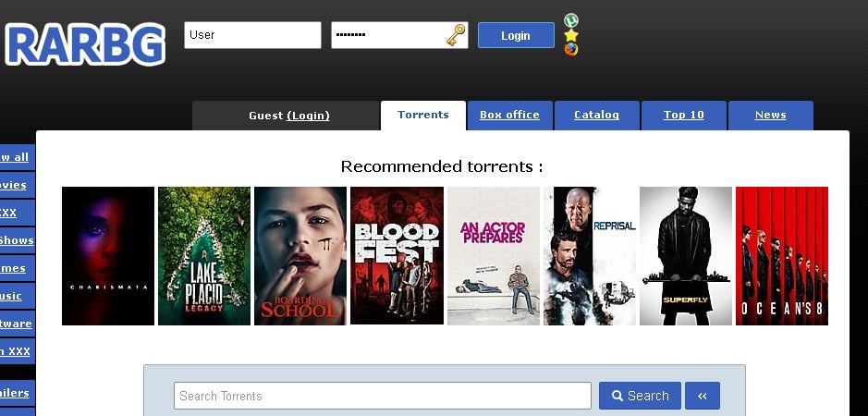Open the Top 10 tab
Viewport: 868px width, 416px height.
[684, 116]
